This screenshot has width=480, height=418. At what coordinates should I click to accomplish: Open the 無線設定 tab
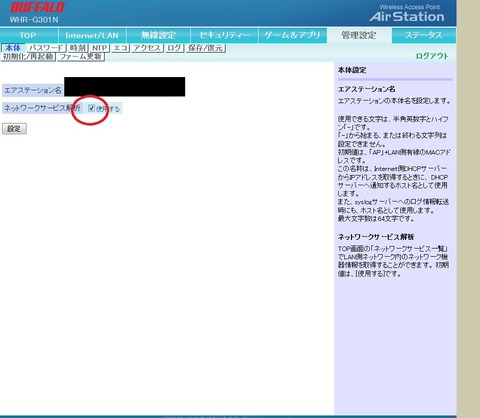pos(158,35)
